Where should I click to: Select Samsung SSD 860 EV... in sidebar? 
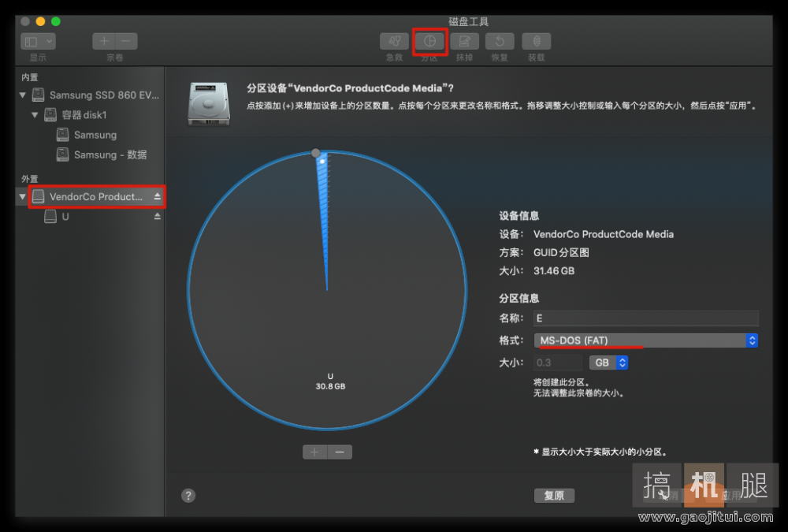tap(95, 95)
